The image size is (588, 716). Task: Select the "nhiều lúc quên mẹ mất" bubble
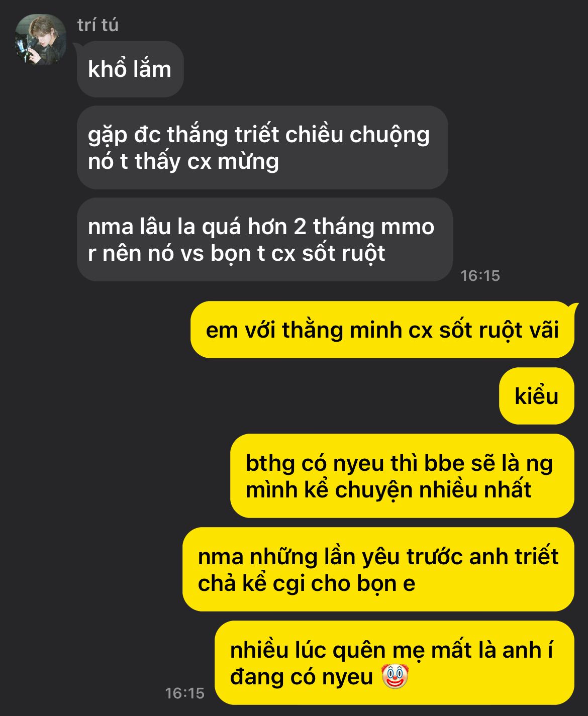pos(395,663)
